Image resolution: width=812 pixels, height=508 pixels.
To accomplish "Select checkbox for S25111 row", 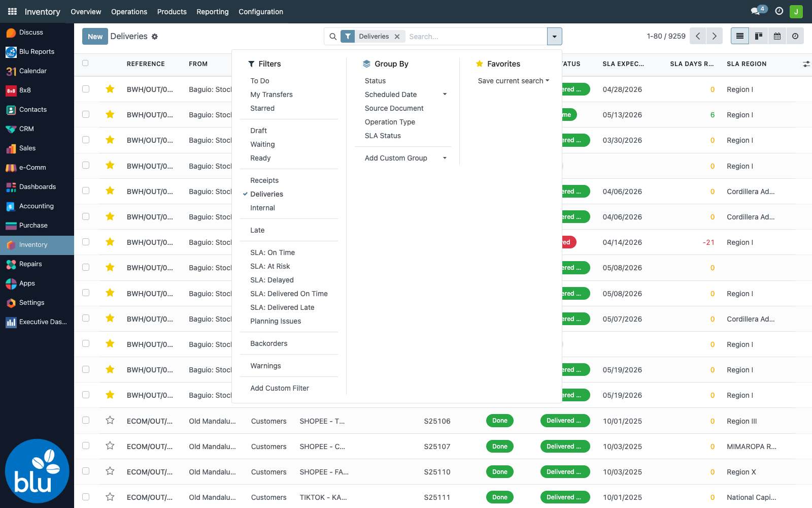I will [x=86, y=497].
